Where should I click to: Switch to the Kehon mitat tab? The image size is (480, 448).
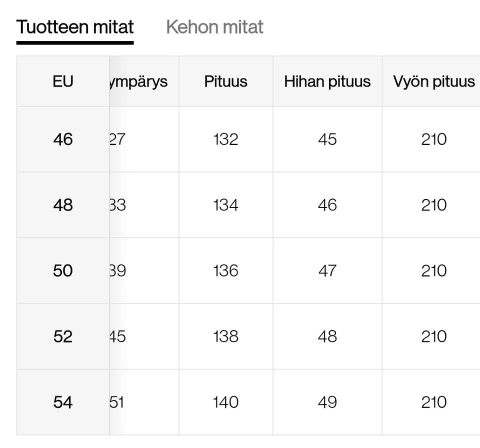pos(214,27)
